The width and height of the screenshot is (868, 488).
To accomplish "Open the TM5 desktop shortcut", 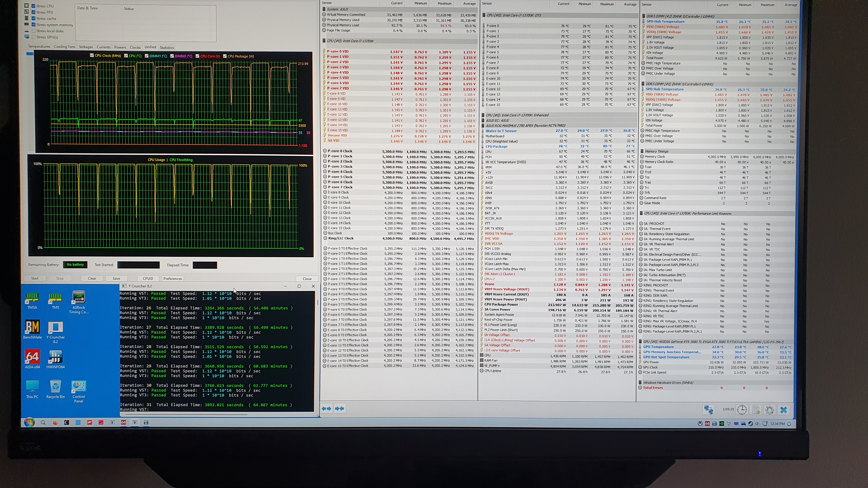I will (x=55, y=301).
